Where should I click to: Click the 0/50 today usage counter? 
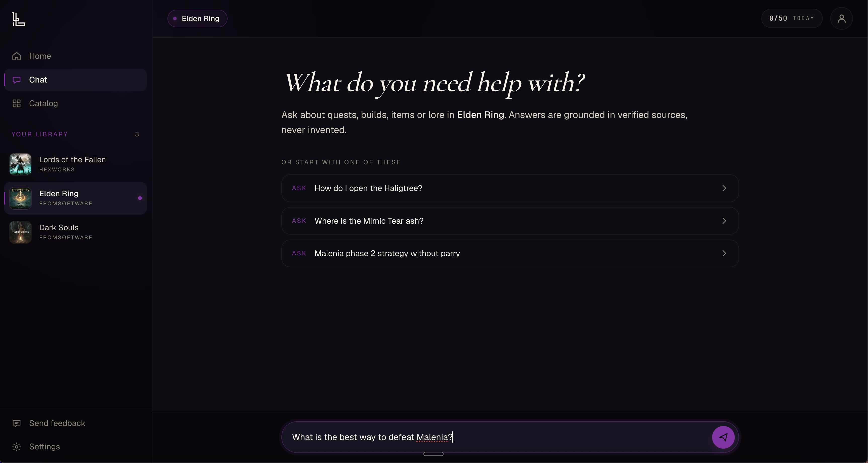(x=792, y=19)
